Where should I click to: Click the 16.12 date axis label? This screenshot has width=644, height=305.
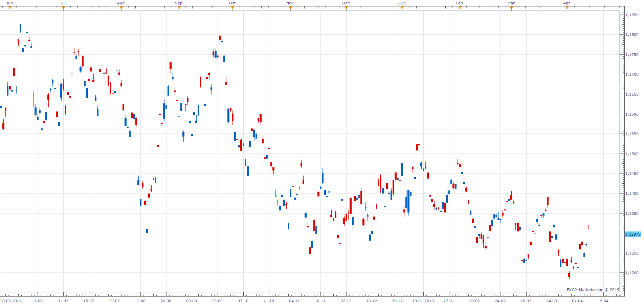[x=372, y=301]
